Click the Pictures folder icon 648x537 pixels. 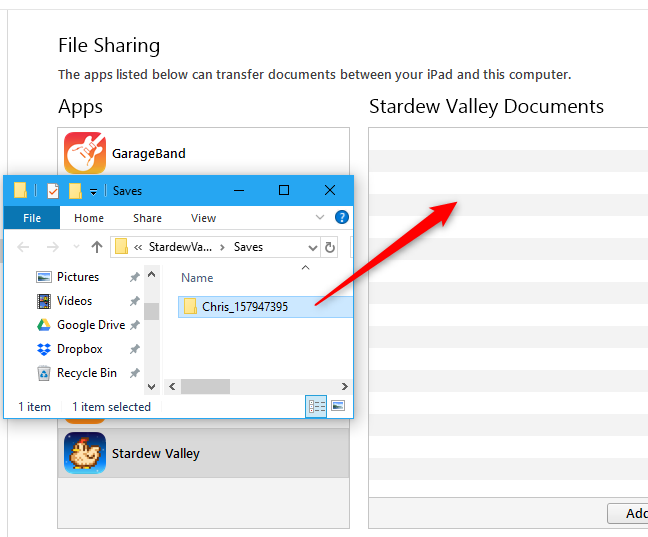[x=44, y=277]
